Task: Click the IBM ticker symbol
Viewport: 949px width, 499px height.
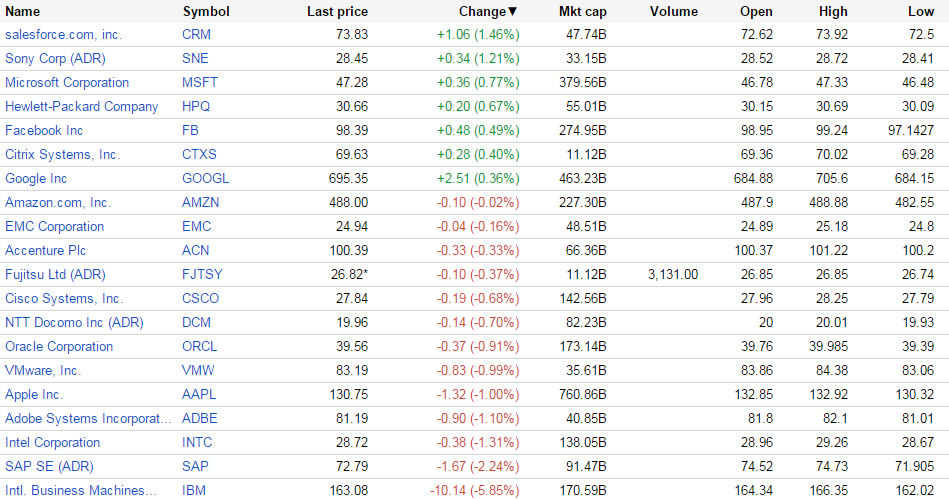Action: point(194,491)
